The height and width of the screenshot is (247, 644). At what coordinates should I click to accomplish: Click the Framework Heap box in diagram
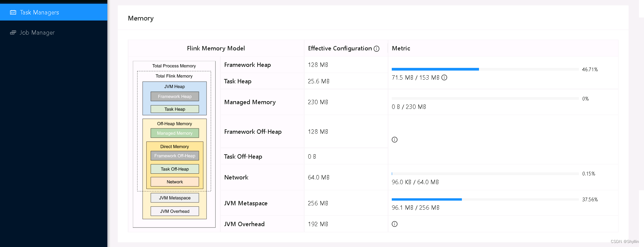tap(175, 96)
